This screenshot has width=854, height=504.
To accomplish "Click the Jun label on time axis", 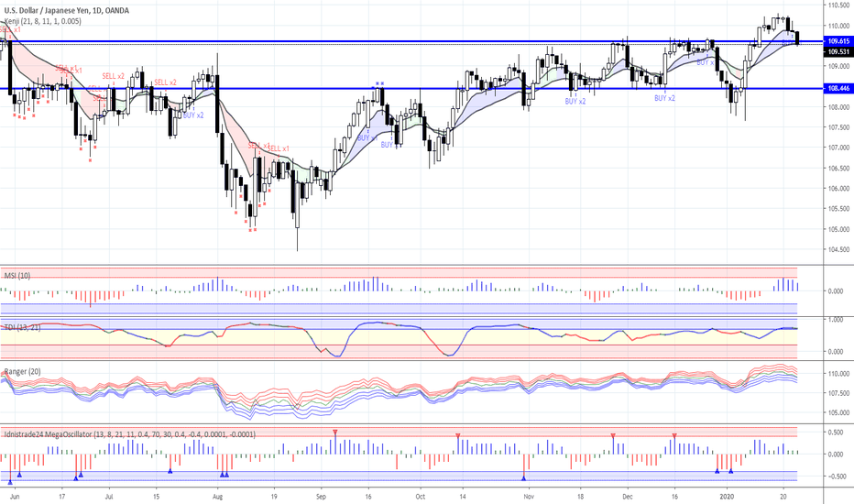I will 12,494.
